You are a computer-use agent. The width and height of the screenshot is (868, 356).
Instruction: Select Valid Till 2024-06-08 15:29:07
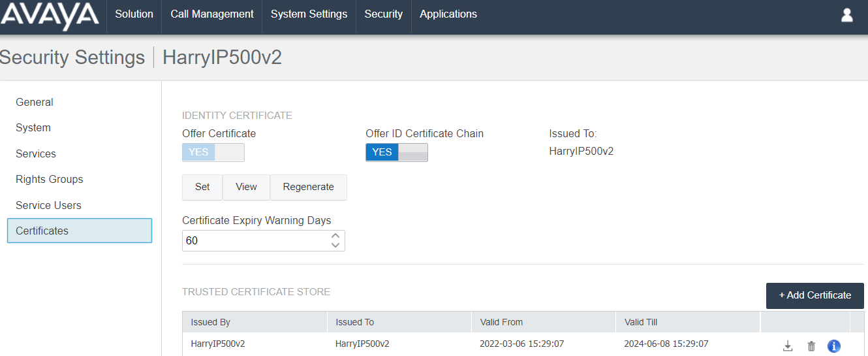[x=666, y=344]
